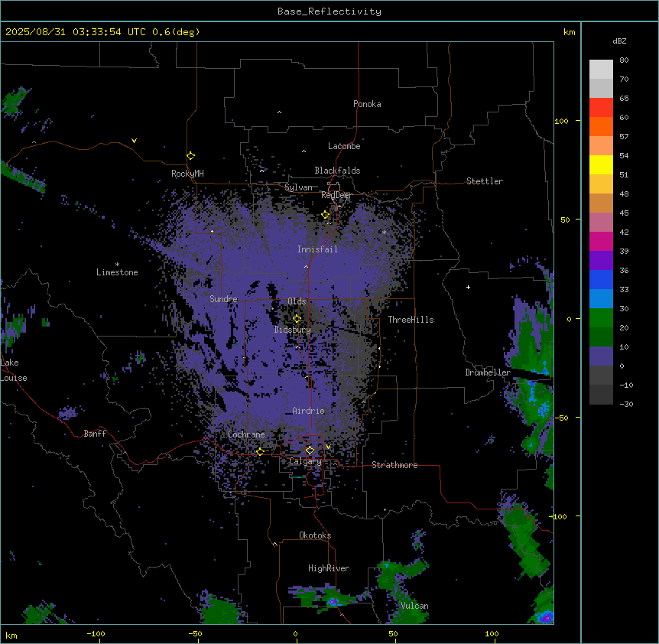
Task: Click the km unit label at bottom-left axis
Action: click(11, 635)
